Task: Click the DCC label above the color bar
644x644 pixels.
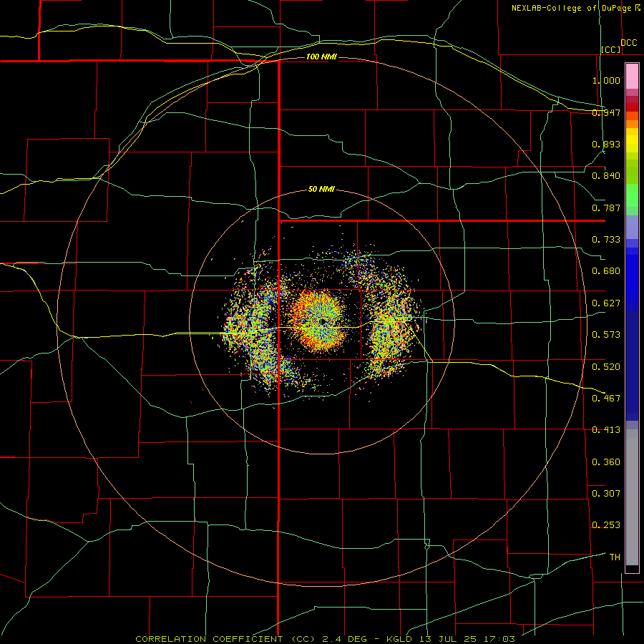Action: 629,43
